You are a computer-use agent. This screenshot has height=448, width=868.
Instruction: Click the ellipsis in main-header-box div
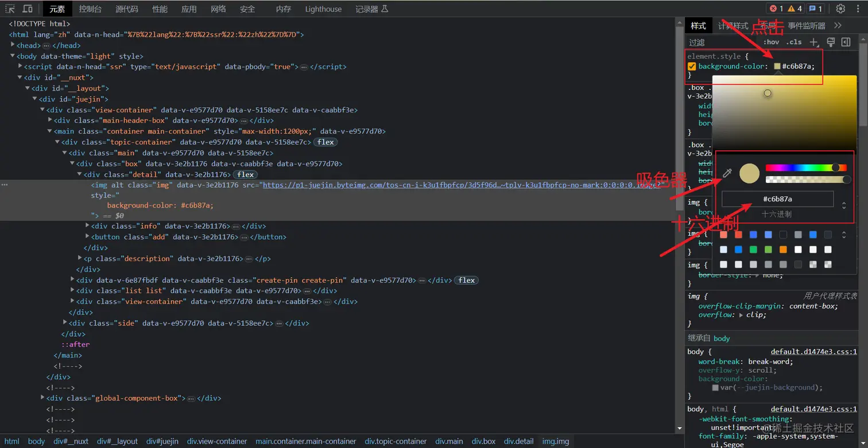(244, 121)
